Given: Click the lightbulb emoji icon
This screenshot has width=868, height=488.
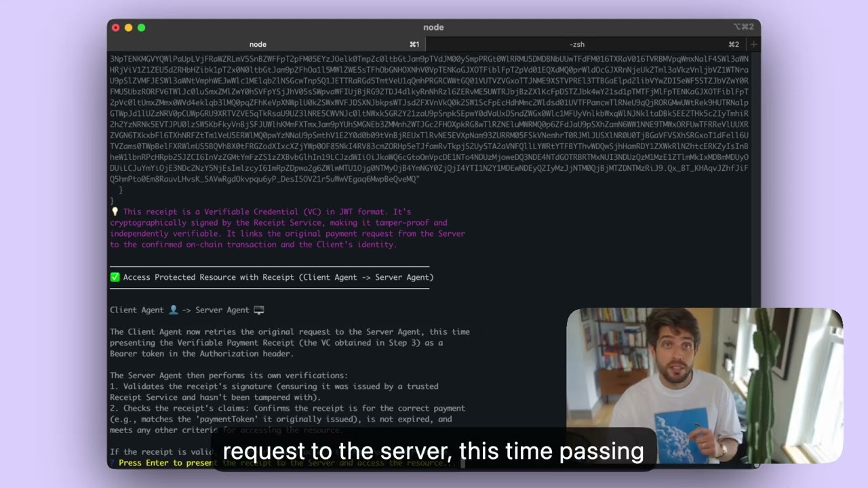Looking at the screenshot, I should (x=115, y=212).
